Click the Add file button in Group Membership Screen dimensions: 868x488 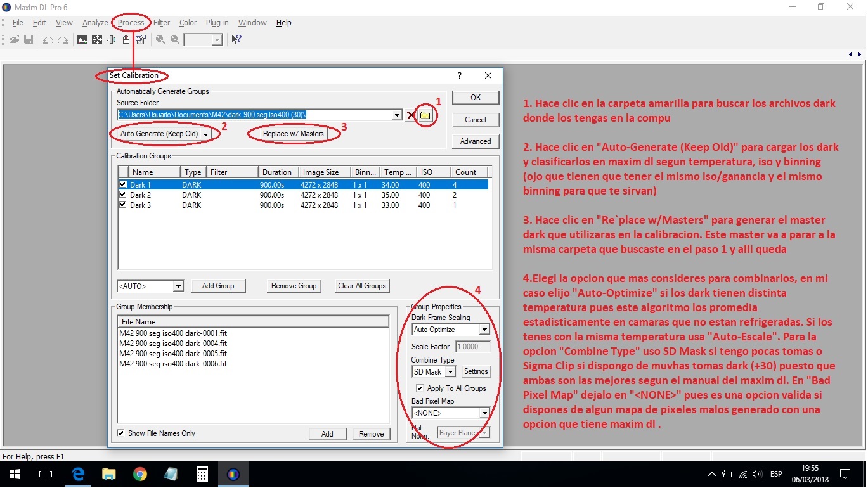pos(327,434)
